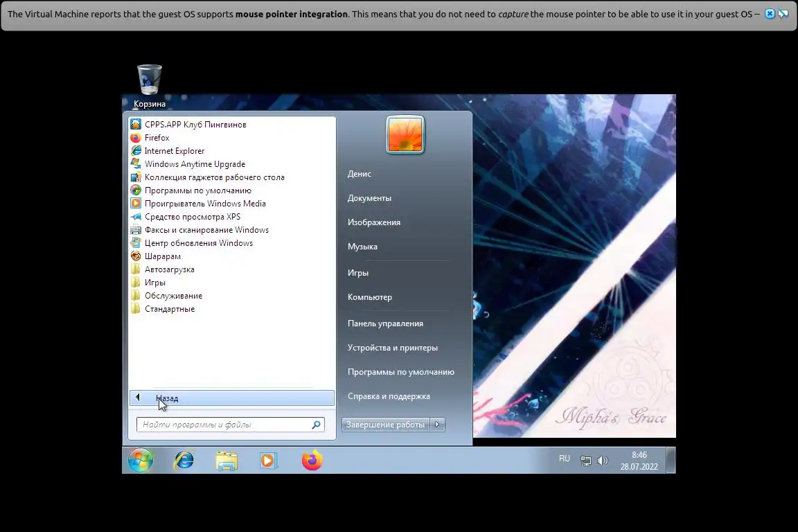The width and height of the screenshot is (798, 532).
Task: Open Справка и поддержка
Action: click(389, 396)
